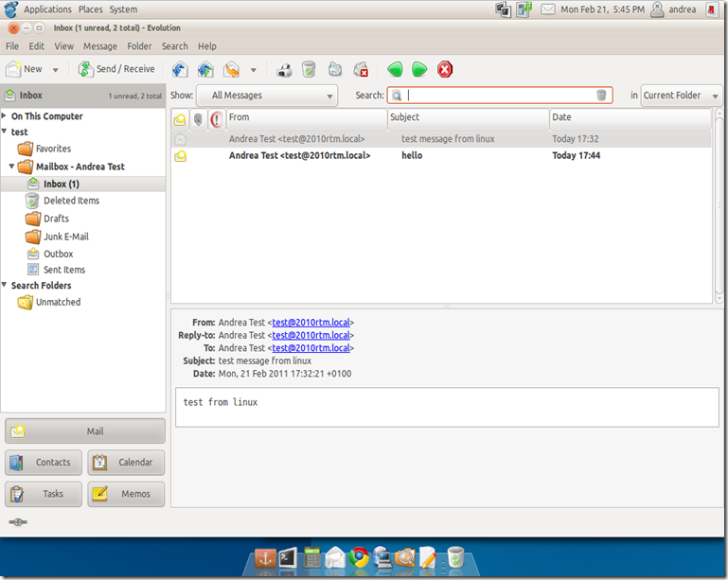Open the Edit menu
728x580 pixels.
coord(37,46)
